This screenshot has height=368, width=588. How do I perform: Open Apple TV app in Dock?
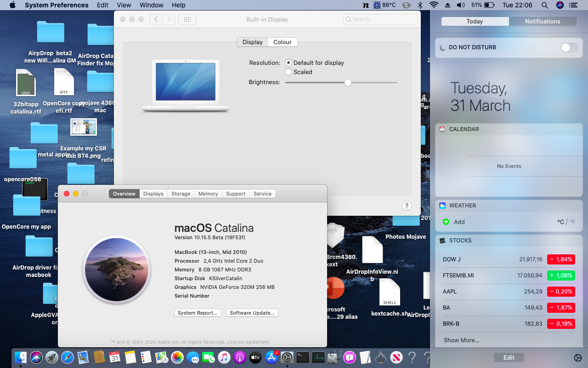pos(255,357)
